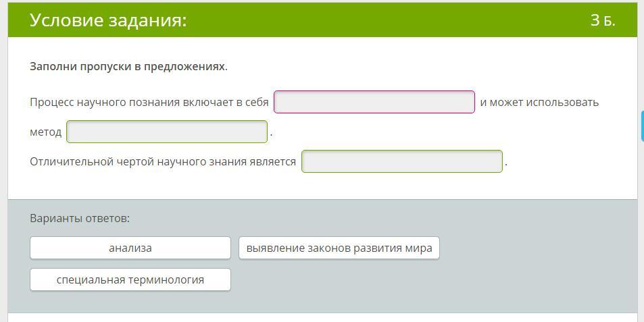Click the '3 Б.' points label
This screenshot has width=644, height=322.
tap(602, 20)
